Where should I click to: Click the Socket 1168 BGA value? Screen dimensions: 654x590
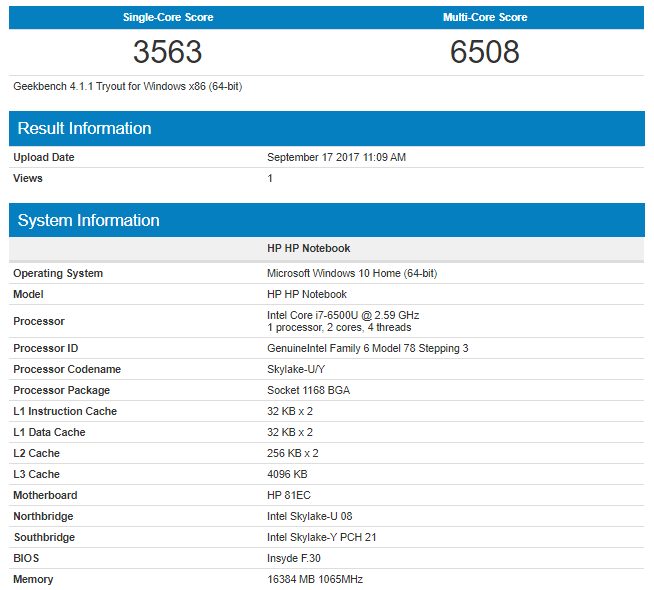(308, 390)
